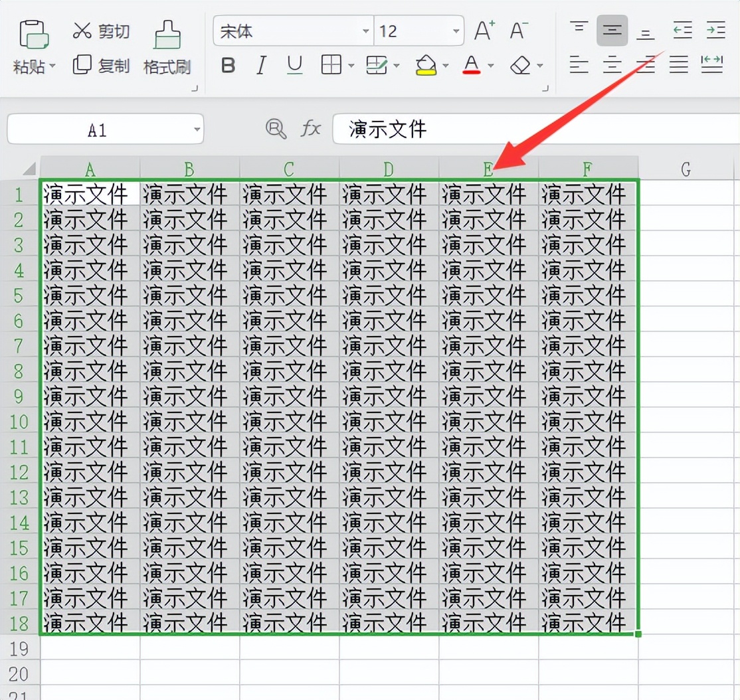740x700 pixels.
Task: Open the font family dropdown
Action: tap(365, 31)
